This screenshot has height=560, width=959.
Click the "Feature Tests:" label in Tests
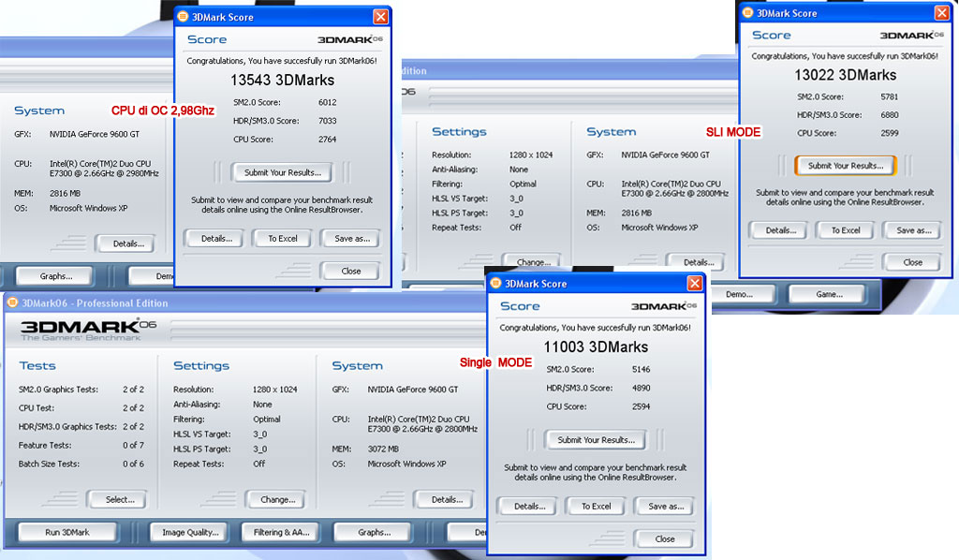tap(45, 445)
